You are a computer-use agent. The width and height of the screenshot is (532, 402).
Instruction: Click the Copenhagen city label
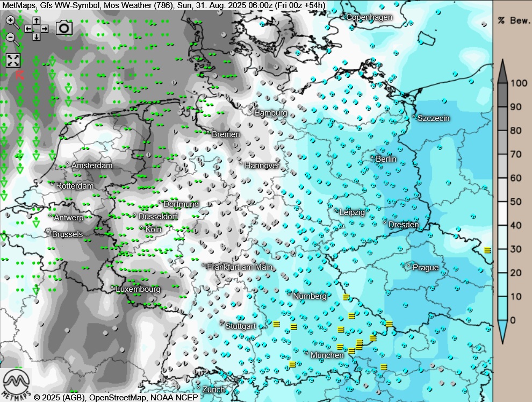tap(369, 17)
